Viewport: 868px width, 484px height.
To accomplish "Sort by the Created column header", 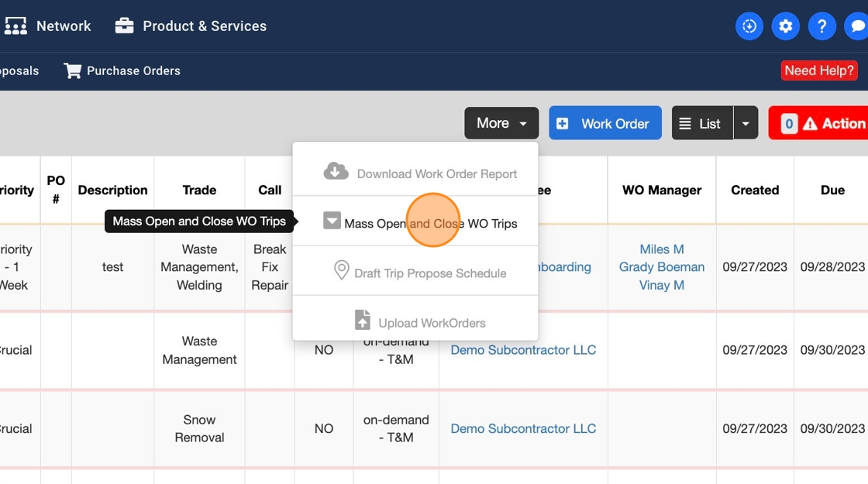I will pyautogui.click(x=754, y=191).
